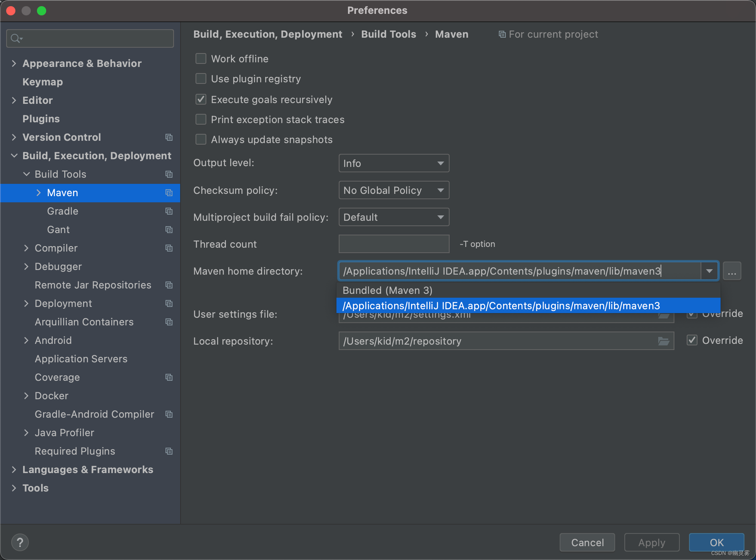
Task: Expand the Compiler node
Action: (27, 248)
